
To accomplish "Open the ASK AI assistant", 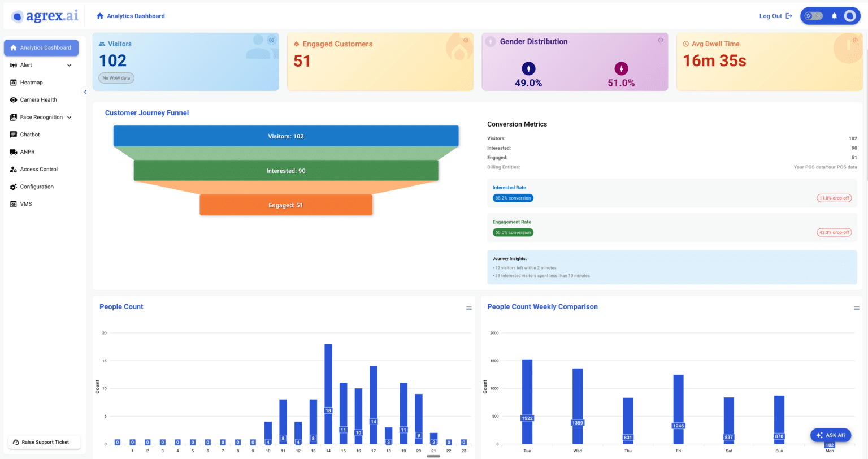I will coord(830,435).
